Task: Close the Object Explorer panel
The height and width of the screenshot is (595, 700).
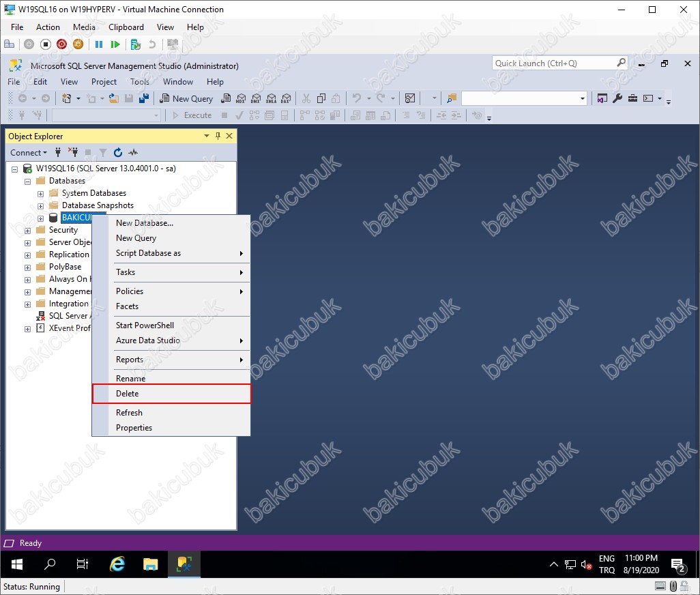Action: coord(229,136)
